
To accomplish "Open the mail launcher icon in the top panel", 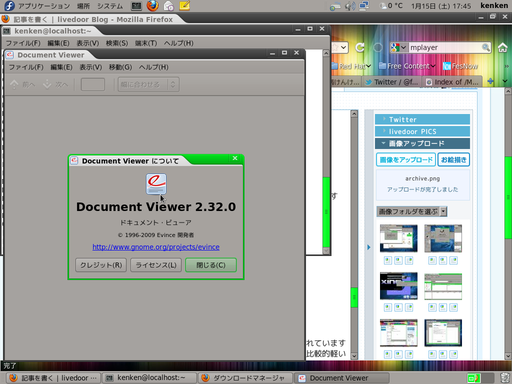I will [x=169, y=6].
